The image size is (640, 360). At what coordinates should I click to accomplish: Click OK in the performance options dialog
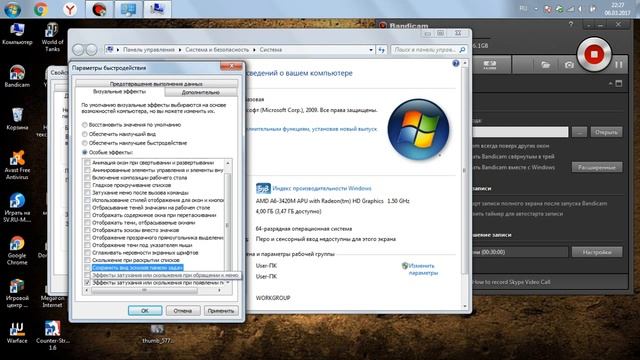tap(145, 311)
